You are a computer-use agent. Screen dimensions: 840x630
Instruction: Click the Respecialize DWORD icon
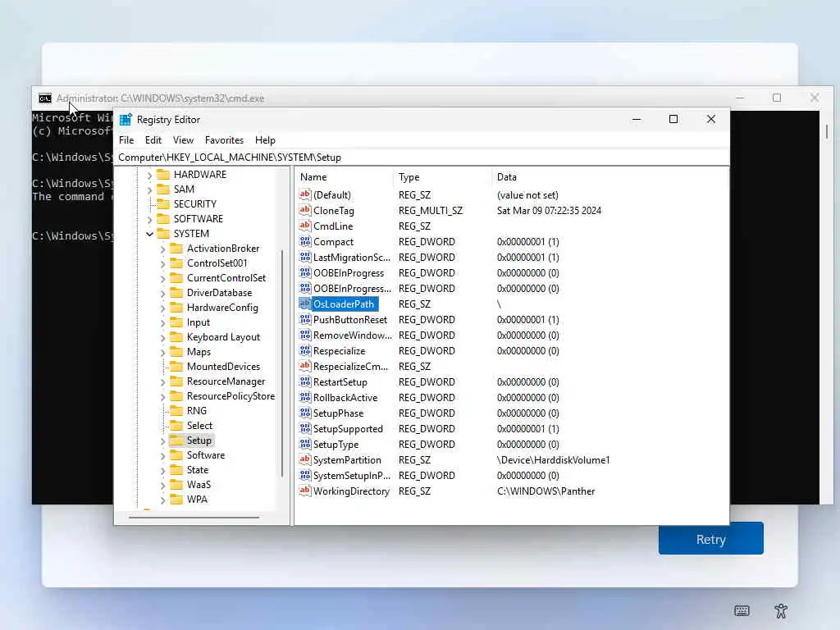click(x=305, y=350)
